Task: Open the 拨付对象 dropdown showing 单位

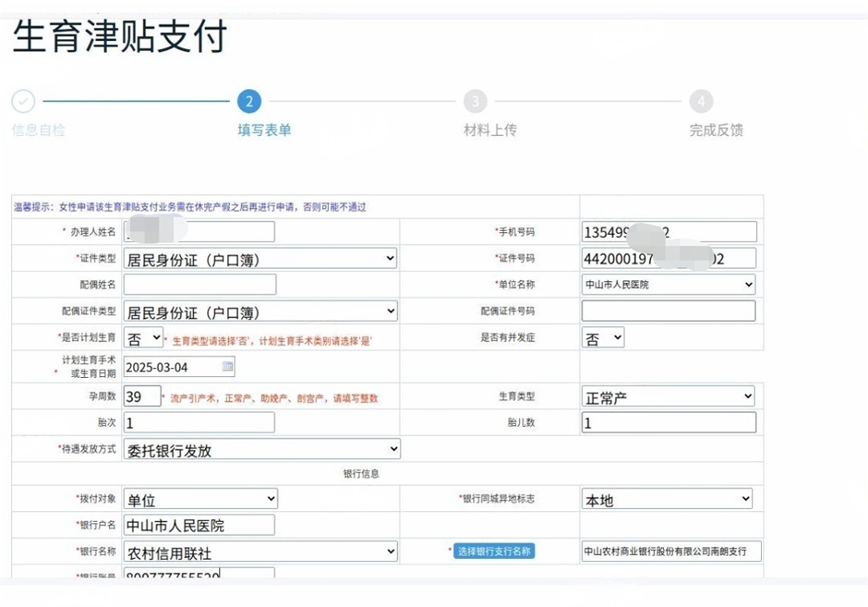Action: (x=199, y=498)
